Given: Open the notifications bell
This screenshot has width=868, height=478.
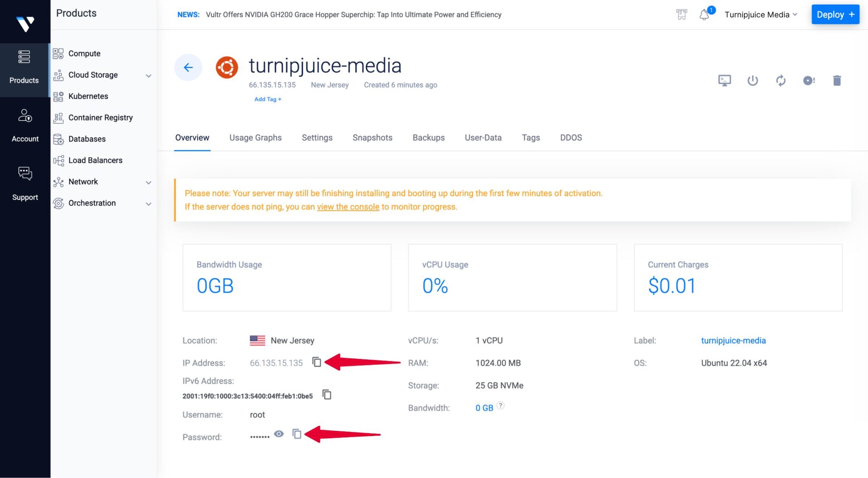Looking at the screenshot, I should [x=705, y=14].
